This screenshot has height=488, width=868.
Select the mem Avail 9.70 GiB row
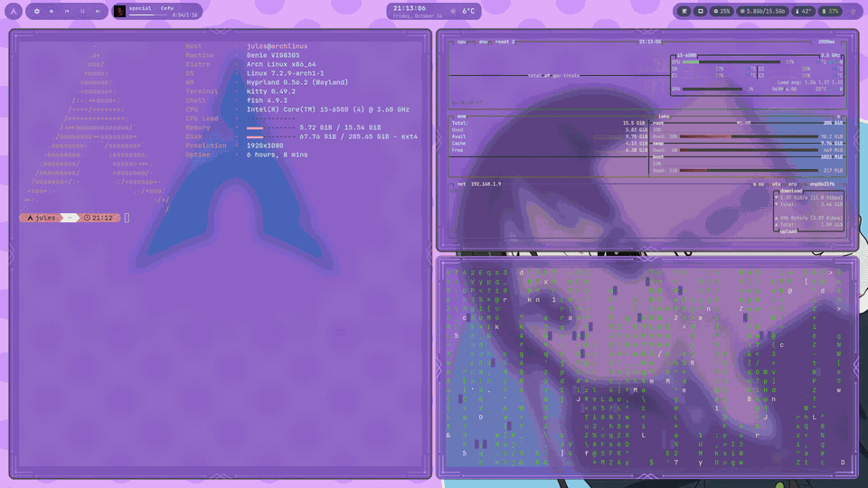pyautogui.click(x=548, y=136)
